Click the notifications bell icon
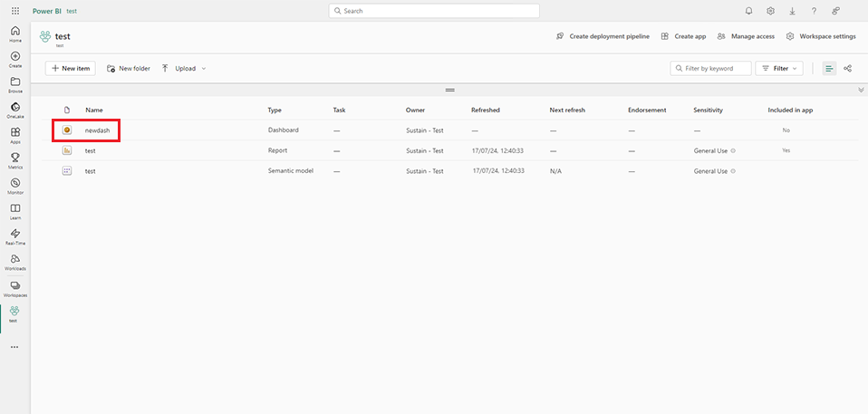 point(748,11)
